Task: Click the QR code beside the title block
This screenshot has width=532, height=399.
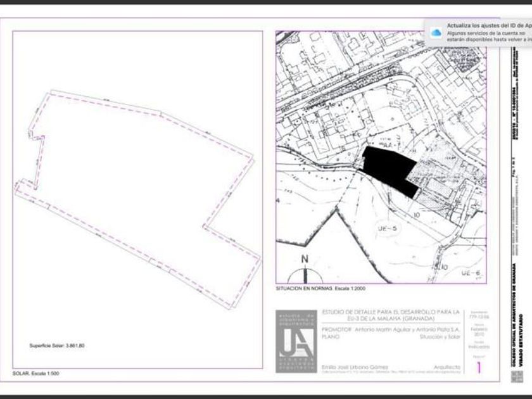Action: [517, 377]
